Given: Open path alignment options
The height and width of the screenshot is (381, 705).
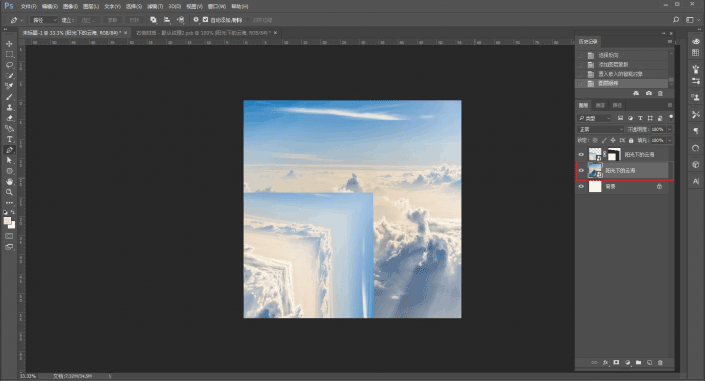Looking at the screenshot, I should (167, 20).
